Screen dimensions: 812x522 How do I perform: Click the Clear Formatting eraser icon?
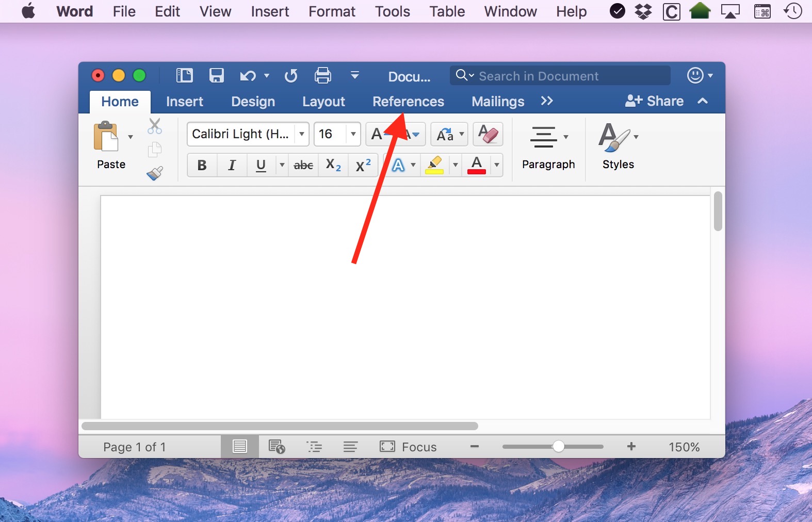(488, 135)
